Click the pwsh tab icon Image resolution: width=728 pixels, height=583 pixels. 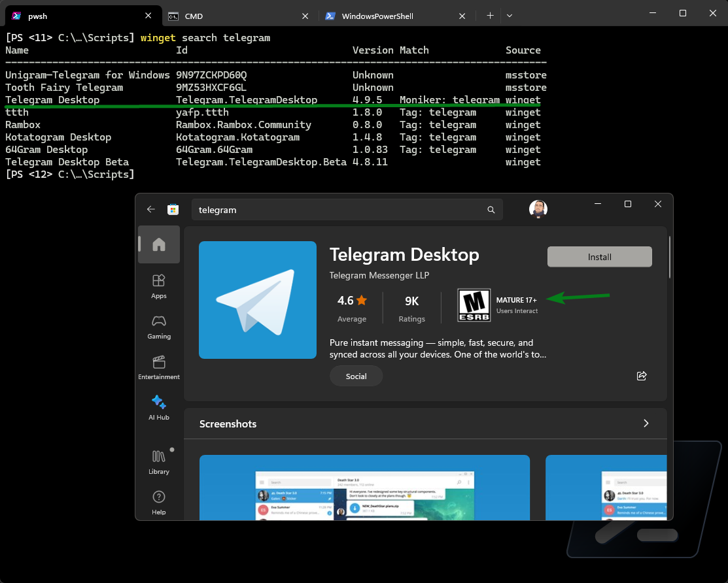16,16
